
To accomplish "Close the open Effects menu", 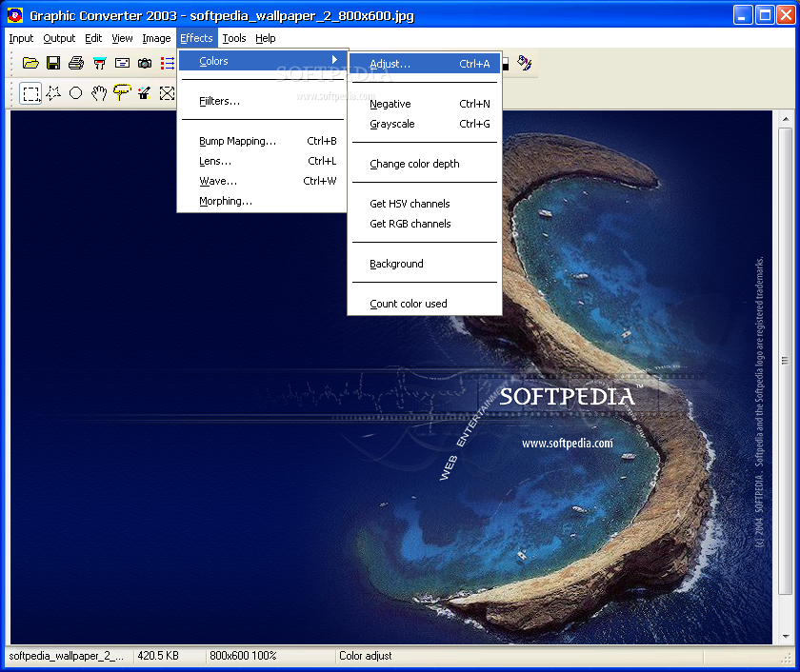I will 196,38.
